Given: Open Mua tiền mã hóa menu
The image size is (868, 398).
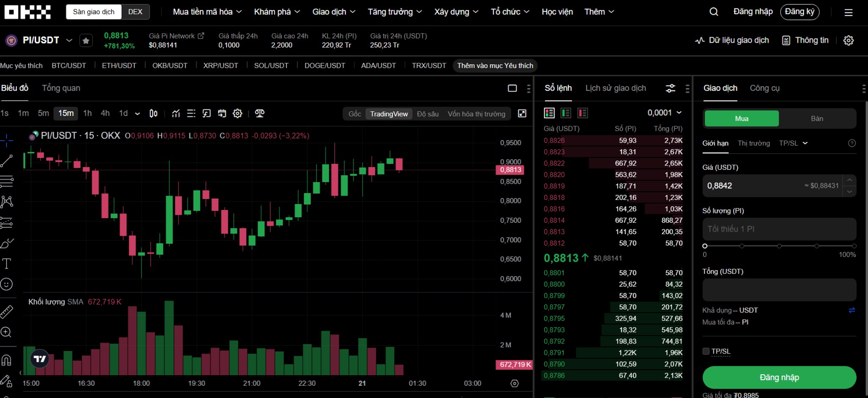Looking at the screenshot, I should [x=207, y=12].
